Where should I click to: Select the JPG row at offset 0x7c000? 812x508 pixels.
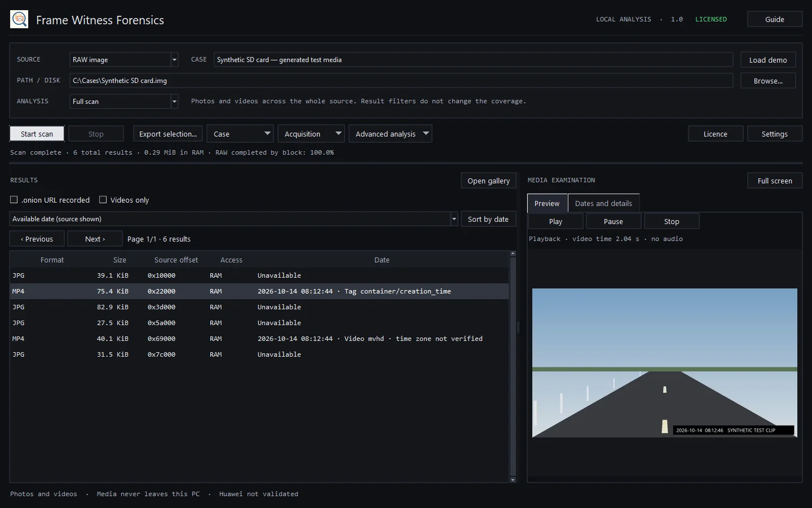click(259, 354)
